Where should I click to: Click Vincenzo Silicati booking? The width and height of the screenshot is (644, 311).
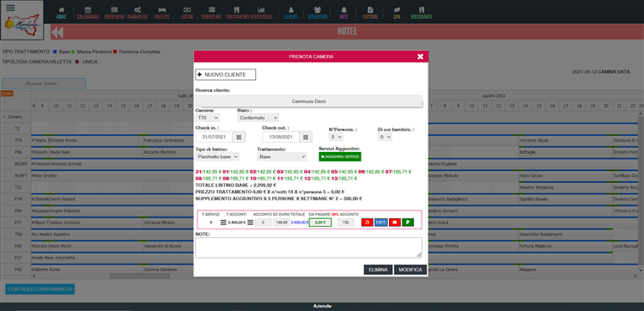[533, 141]
